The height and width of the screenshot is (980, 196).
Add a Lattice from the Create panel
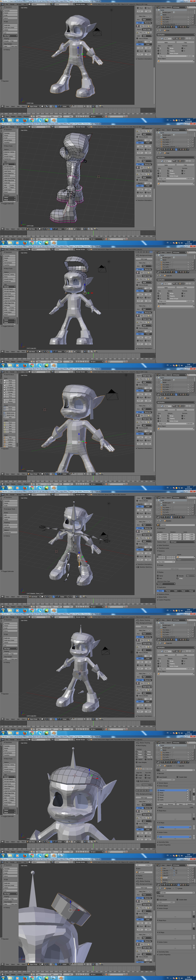point(9,442)
